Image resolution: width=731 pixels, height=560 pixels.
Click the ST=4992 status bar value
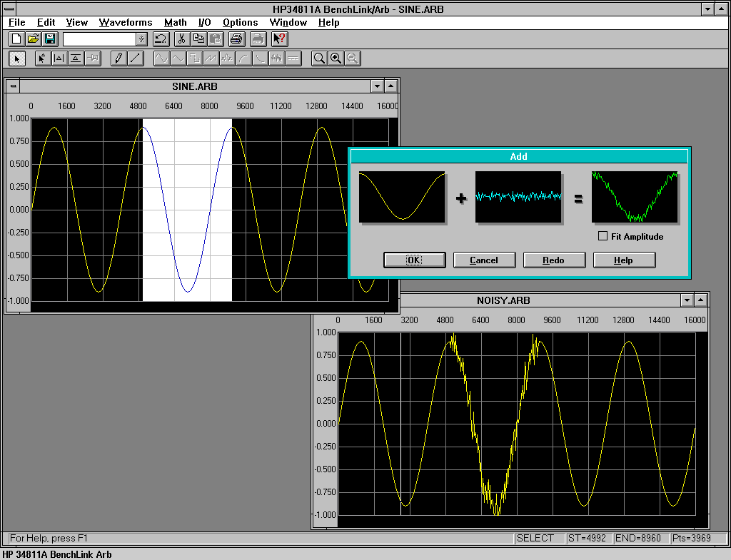588,538
